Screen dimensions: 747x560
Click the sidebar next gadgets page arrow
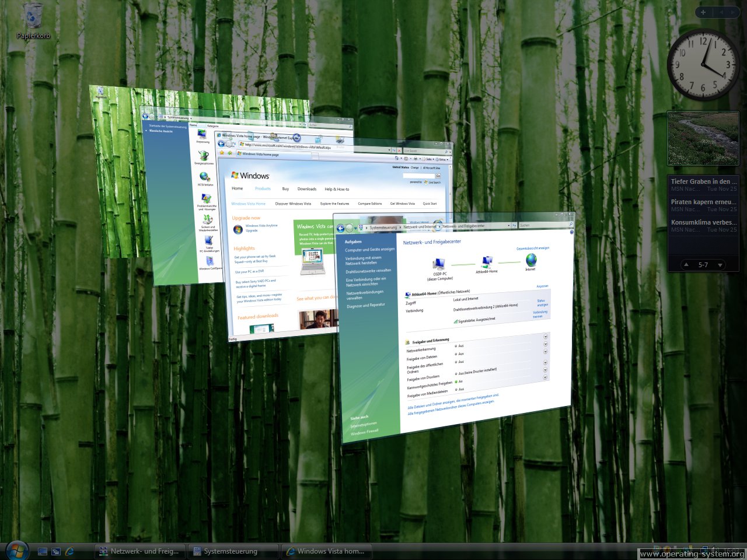tap(732, 12)
